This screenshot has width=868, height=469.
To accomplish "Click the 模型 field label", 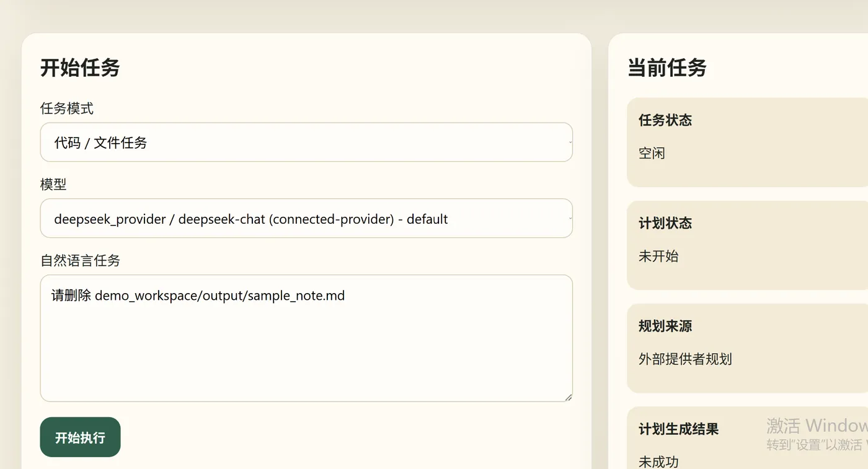I will [x=53, y=185].
